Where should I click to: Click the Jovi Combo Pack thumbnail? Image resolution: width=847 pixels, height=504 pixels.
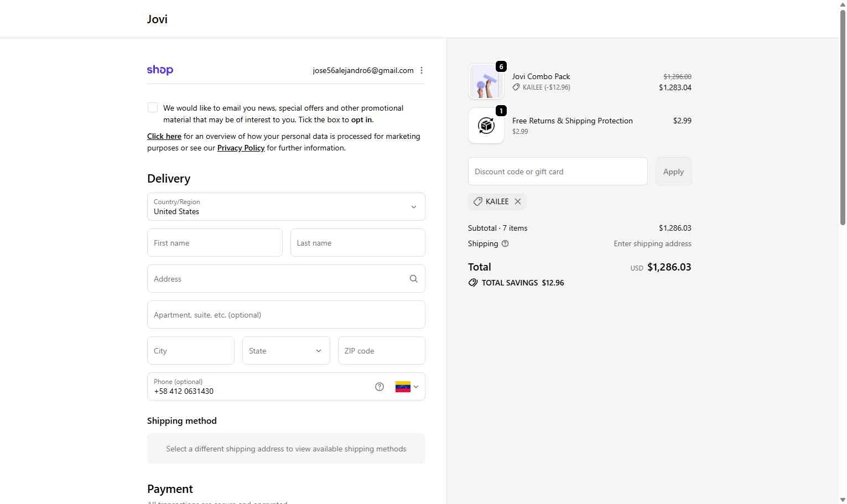[x=486, y=81]
